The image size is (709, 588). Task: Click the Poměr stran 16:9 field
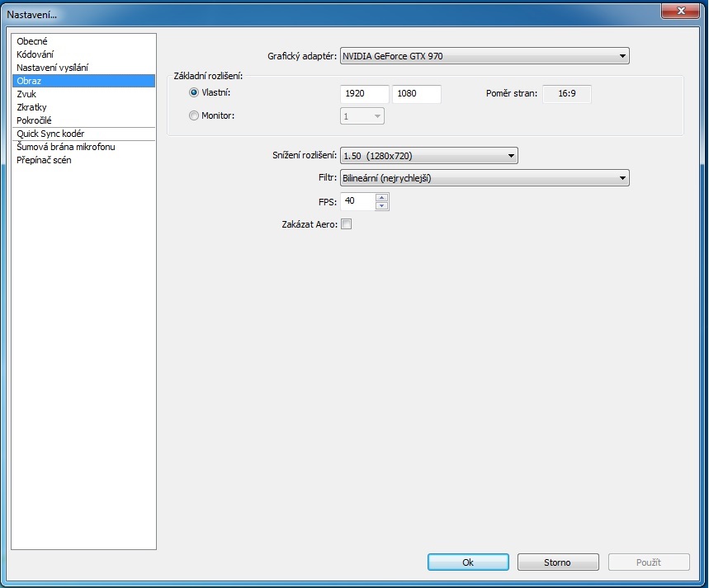[x=566, y=93]
